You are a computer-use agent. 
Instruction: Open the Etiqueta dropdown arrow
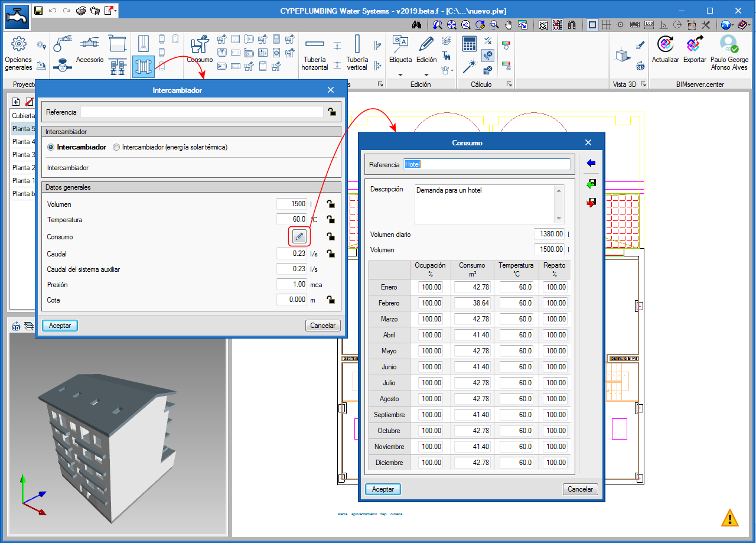pos(400,74)
